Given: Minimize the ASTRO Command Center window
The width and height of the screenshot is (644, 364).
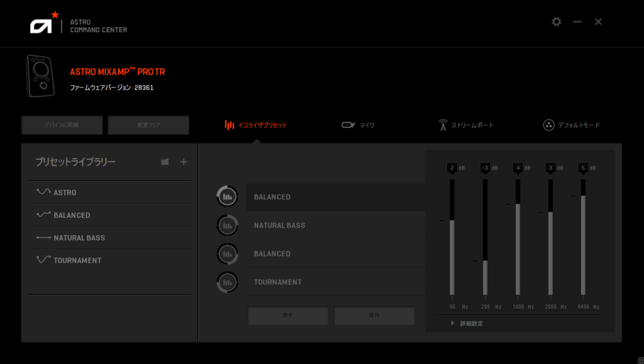Looking at the screenshot, I should coord(577,21).
